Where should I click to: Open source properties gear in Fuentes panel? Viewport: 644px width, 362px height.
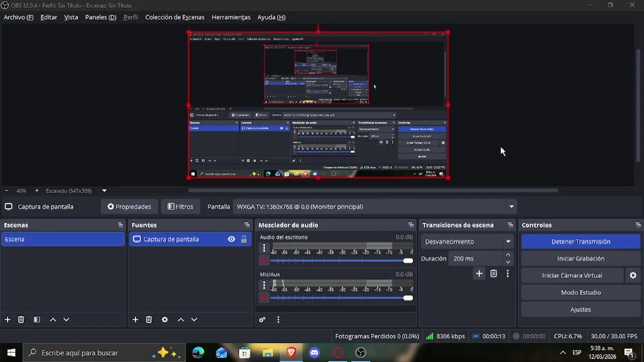tap(165, 320)
